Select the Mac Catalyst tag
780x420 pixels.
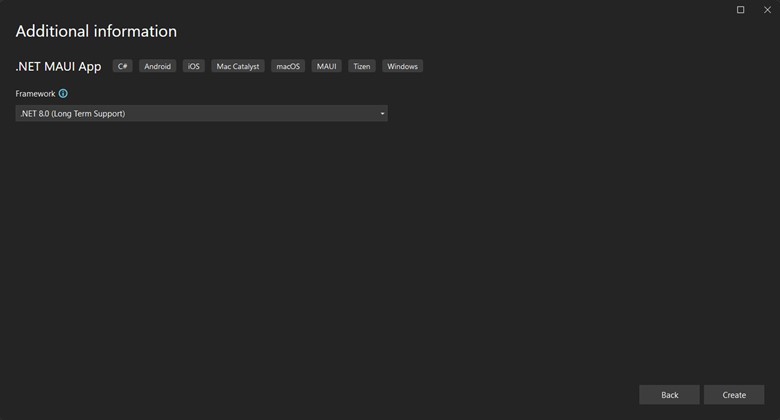click(238, 66)
